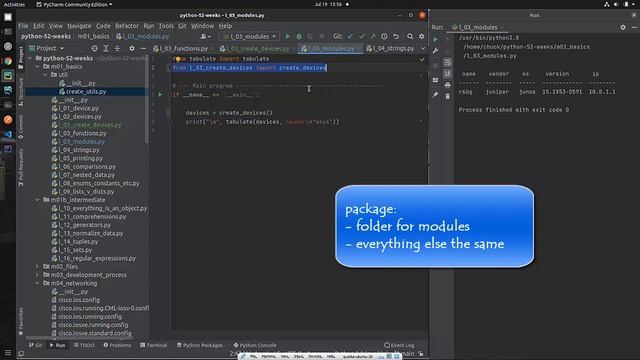Click the m01_basics breadcrumb
Viewport: 640px width, 360px height.
tap(93, 36)
